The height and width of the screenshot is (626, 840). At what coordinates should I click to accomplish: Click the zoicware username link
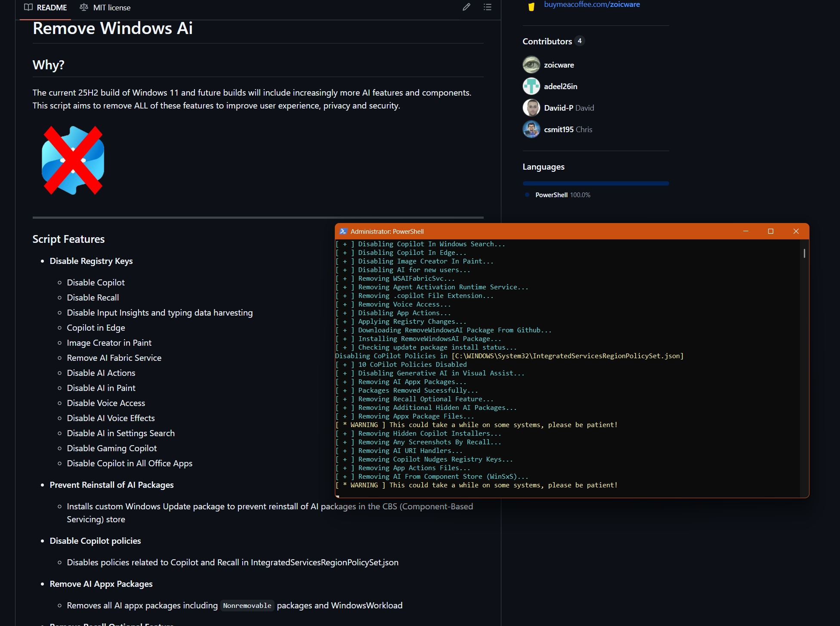(559, 65)
